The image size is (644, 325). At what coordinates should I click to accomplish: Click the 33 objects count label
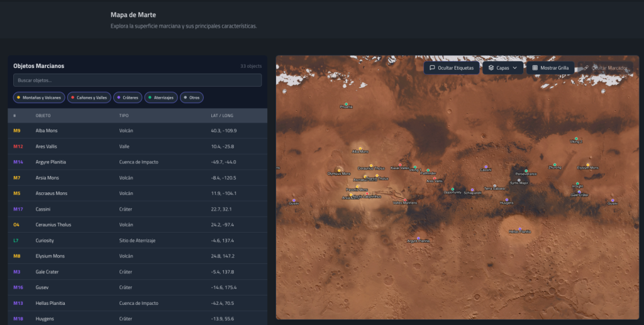click(x=251, y=66)
